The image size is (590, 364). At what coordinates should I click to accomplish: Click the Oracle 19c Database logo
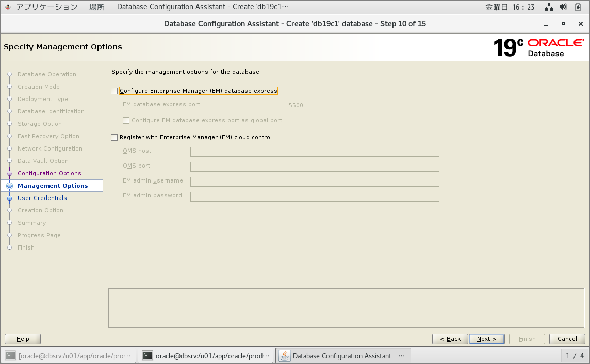point(538,47)
